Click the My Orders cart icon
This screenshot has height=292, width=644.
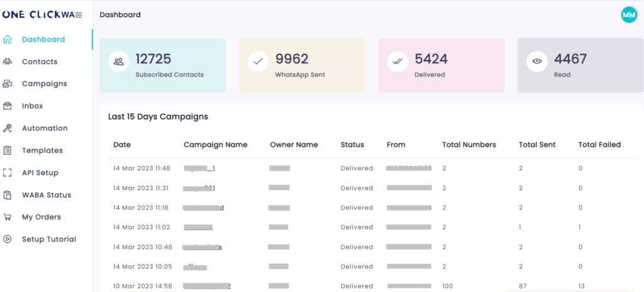(8, 217)
